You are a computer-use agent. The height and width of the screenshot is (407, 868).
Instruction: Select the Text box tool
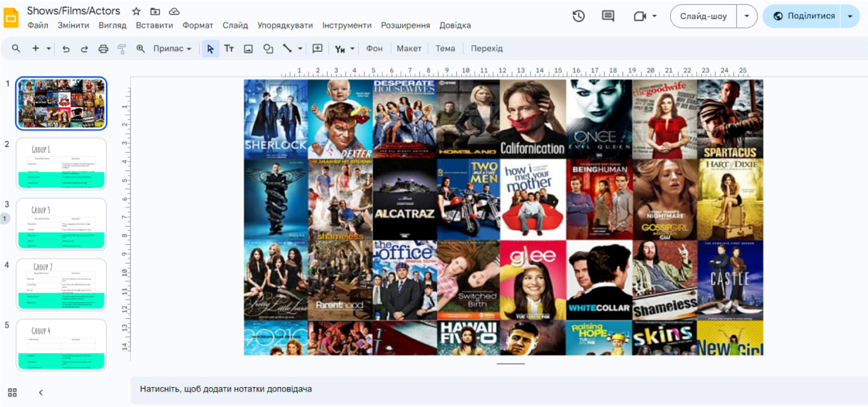click(x=229, y=49)
